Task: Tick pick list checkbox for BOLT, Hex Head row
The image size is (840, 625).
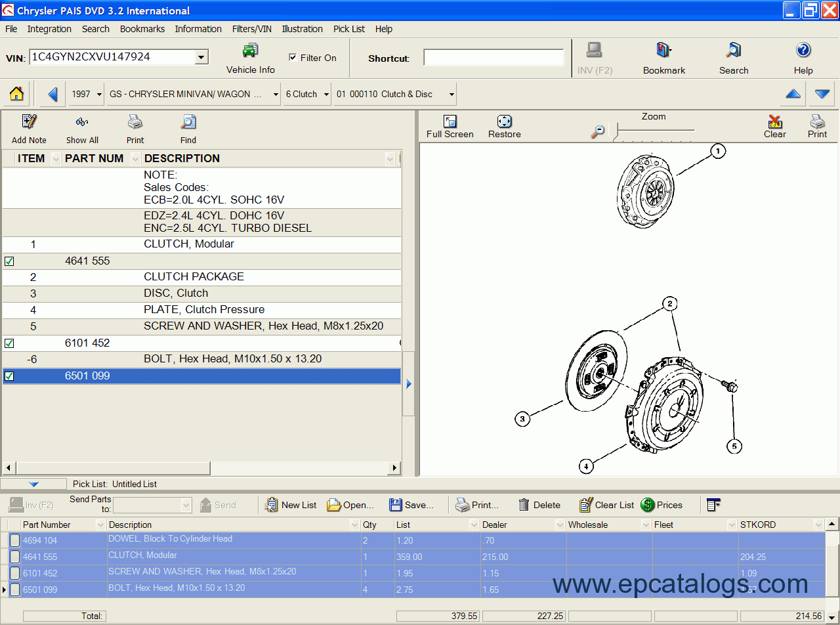Action: tap(14, 589)
